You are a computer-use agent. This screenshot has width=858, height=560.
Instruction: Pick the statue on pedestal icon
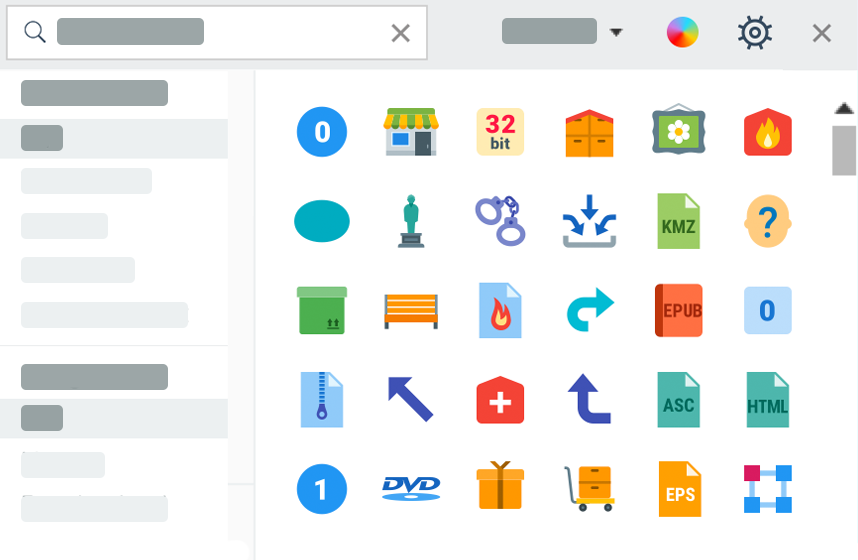[x=411, y=221]
